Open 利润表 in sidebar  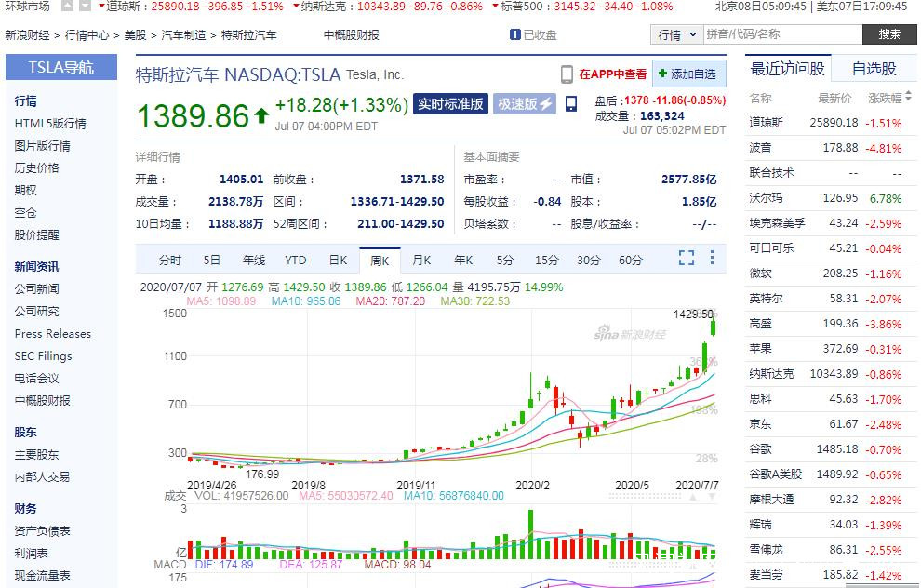pos(31,554)
